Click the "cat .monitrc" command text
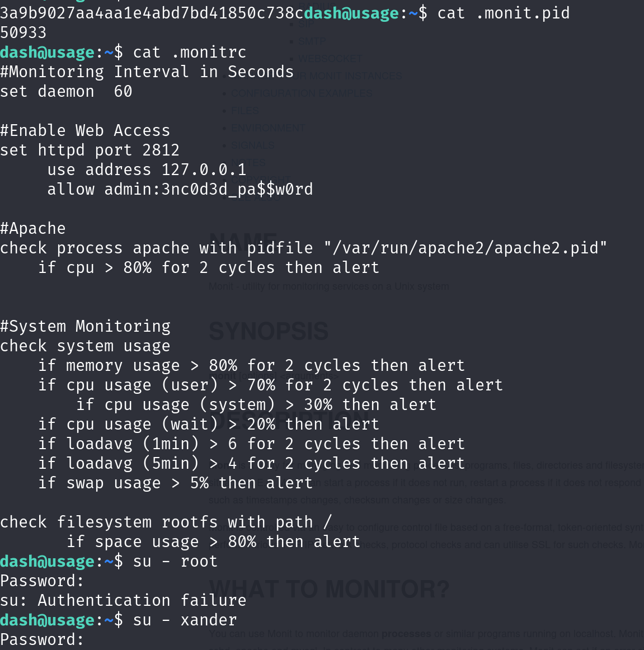Screen dimensions: 644x650 pos(189,53)
